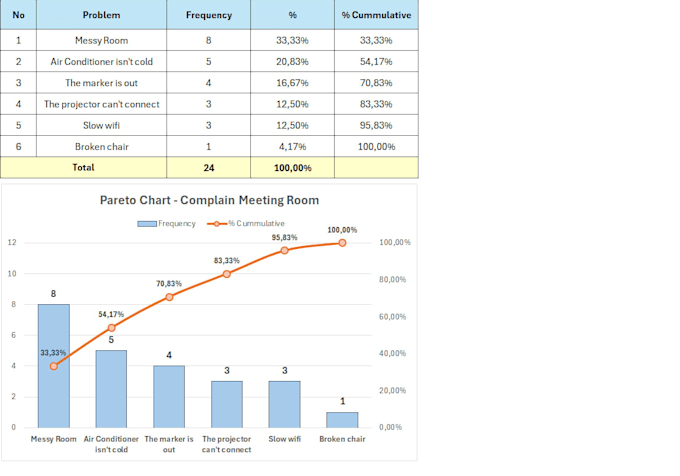
Task: Click 'Slow wifi' chart axis label
Action: click(284, 439)
